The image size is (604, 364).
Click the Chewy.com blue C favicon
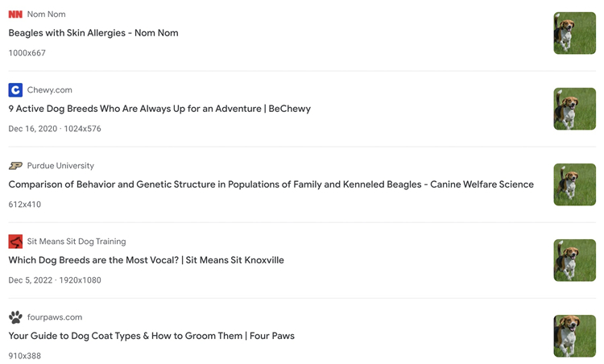pos(15,90)
